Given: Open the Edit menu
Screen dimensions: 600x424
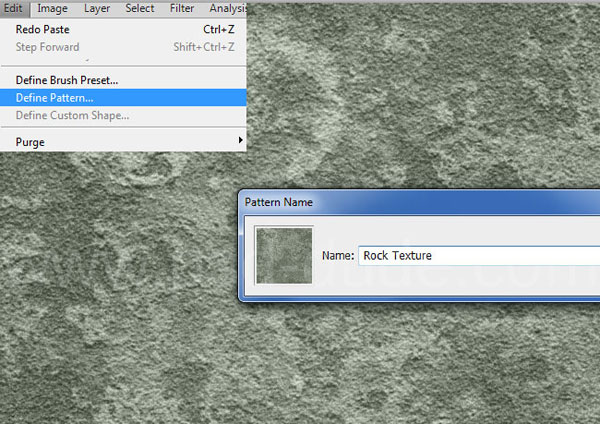Looking at the screenshot, I should [x=13, y=8].
